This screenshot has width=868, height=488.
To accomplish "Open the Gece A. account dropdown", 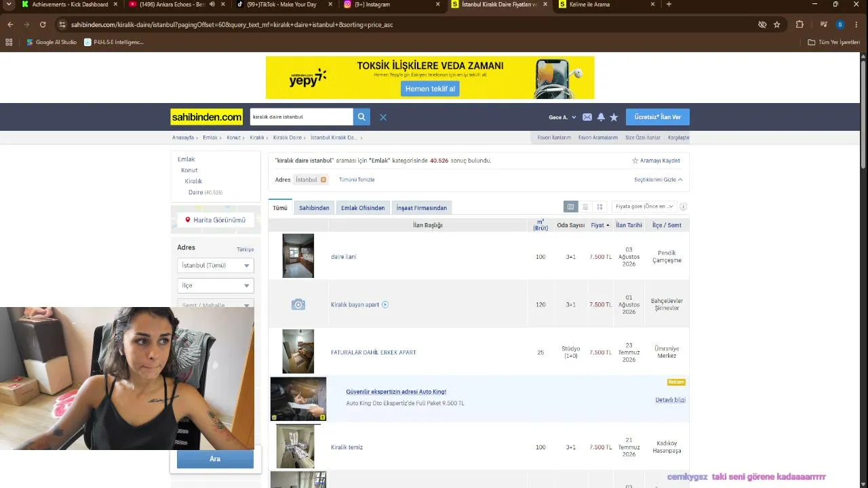I will point(562,117).
